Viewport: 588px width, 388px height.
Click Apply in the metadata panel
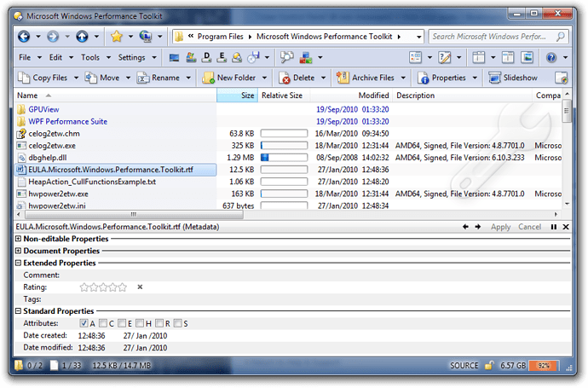[500, 227]
